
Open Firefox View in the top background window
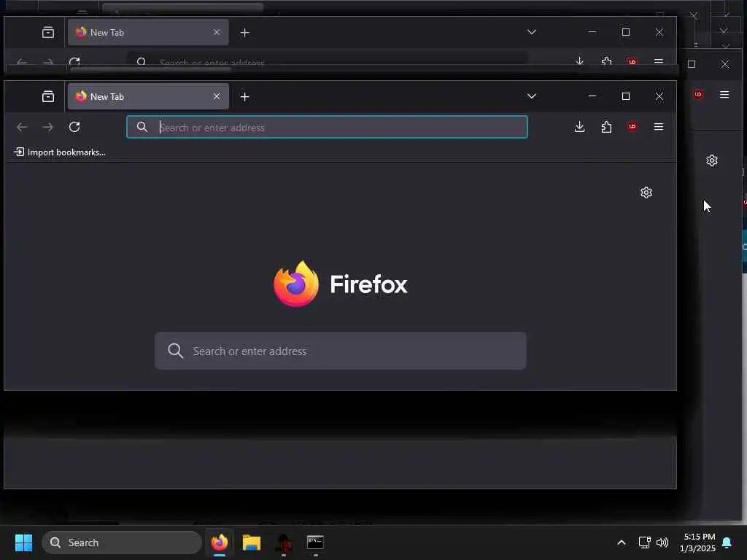pos(48,32)
